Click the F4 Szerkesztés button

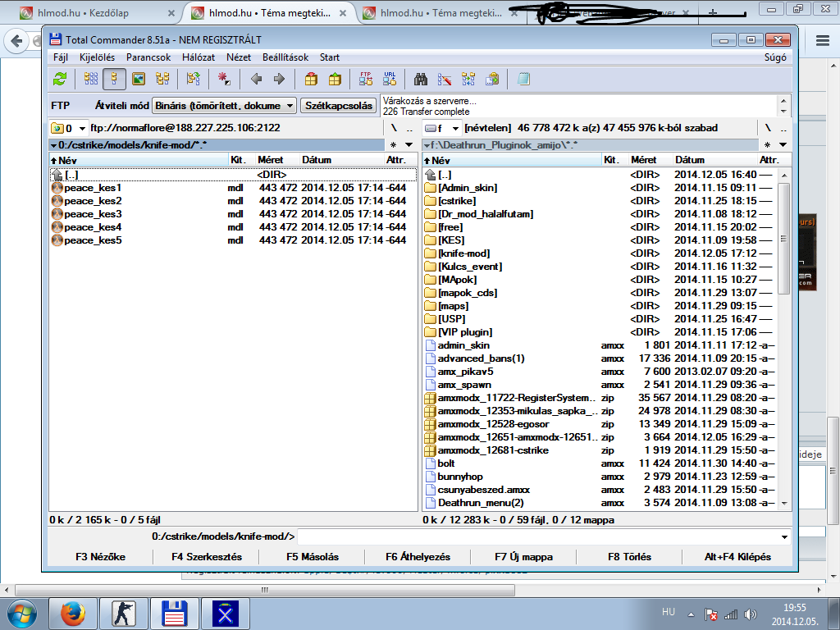pyautogui.click(x=206, y=557)
